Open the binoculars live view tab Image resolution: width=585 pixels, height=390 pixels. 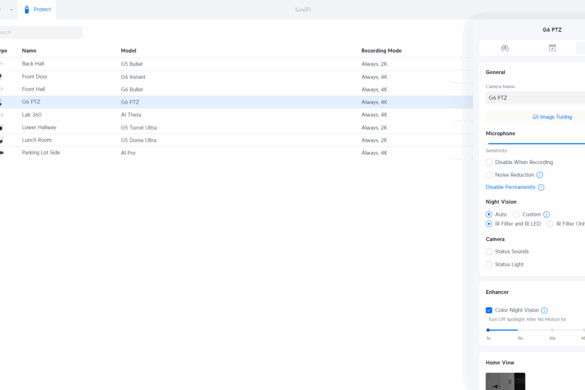504,48
